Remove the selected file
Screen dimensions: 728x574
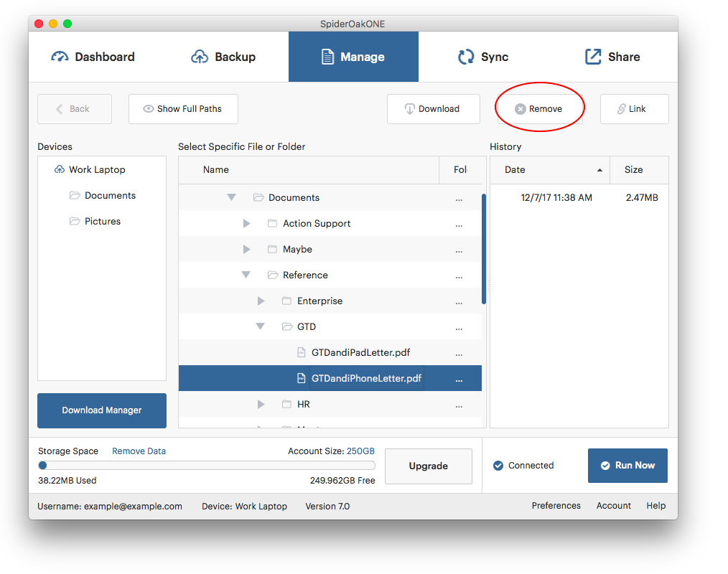[539, 109]
